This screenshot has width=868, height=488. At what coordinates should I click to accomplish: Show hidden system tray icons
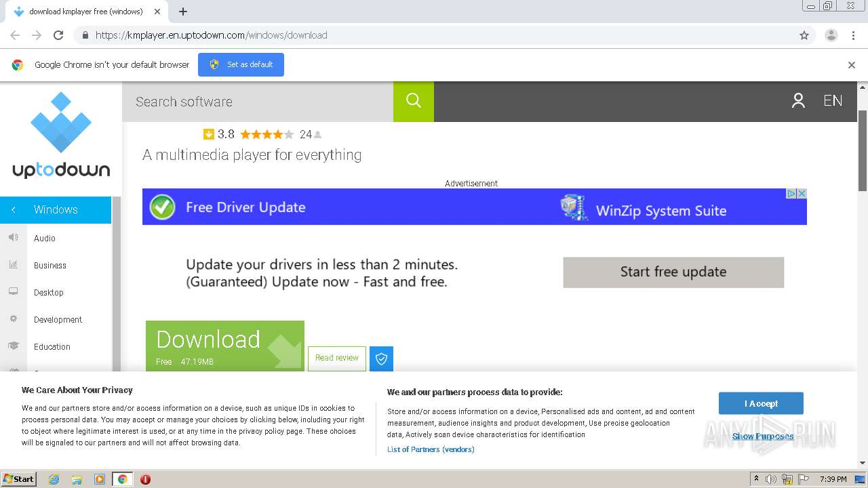tap(756, 479)
